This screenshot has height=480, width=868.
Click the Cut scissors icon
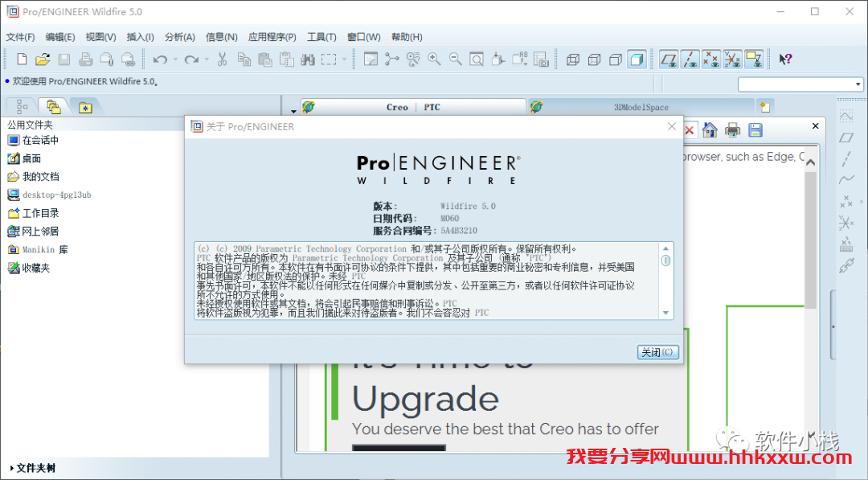(x=222, y=59)
